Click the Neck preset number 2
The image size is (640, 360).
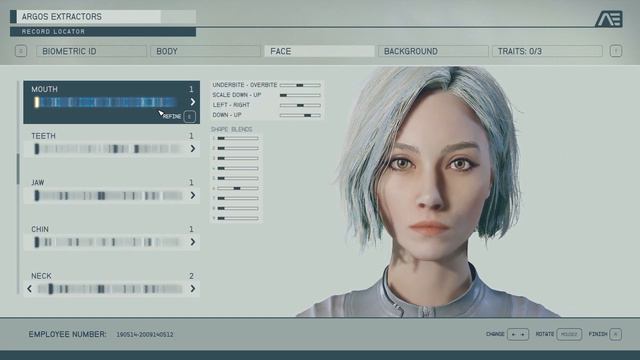[x=191, y=276]
